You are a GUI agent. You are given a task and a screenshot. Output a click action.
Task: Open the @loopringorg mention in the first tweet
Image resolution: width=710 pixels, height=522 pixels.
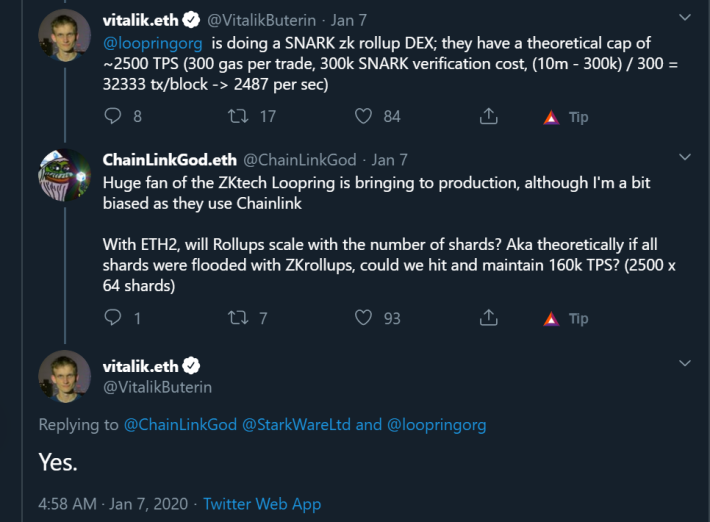point(153,43)
